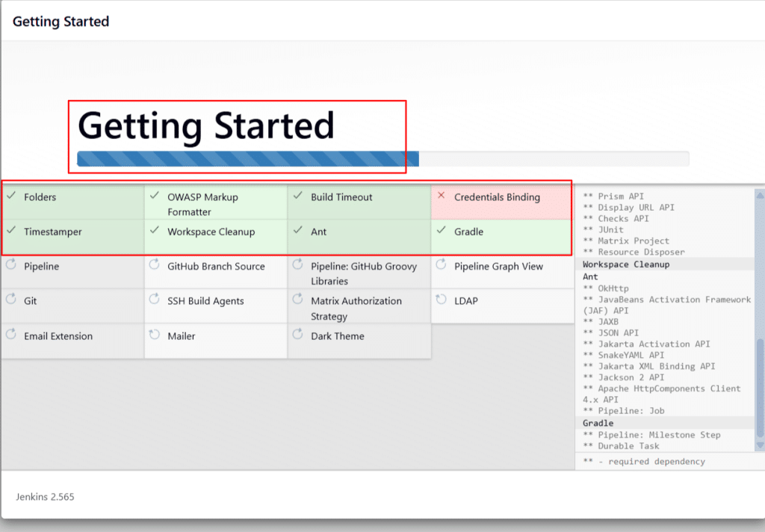The image size is (765, 532).
Task: Click the red X icon by Credentials Binding
Action: click(441, 195)
